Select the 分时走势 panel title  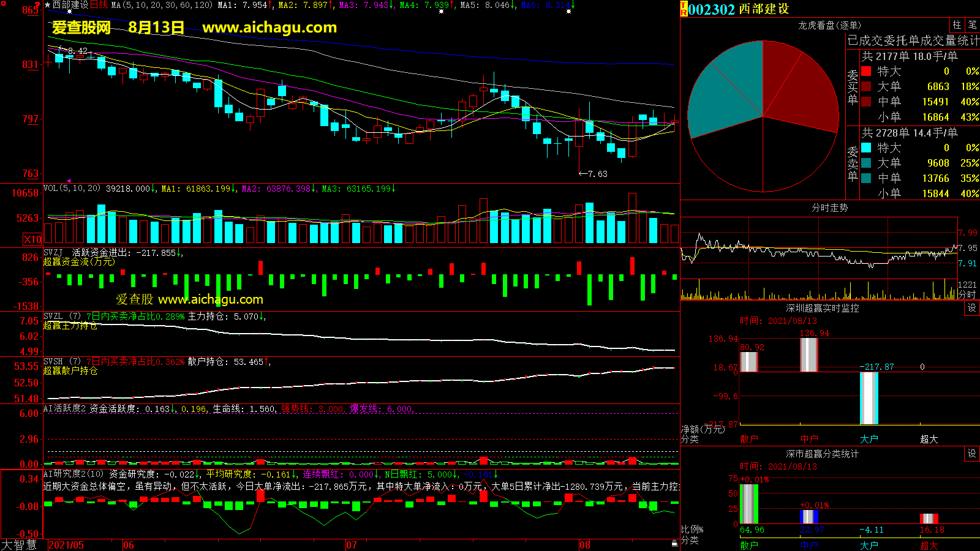point(829,208)
